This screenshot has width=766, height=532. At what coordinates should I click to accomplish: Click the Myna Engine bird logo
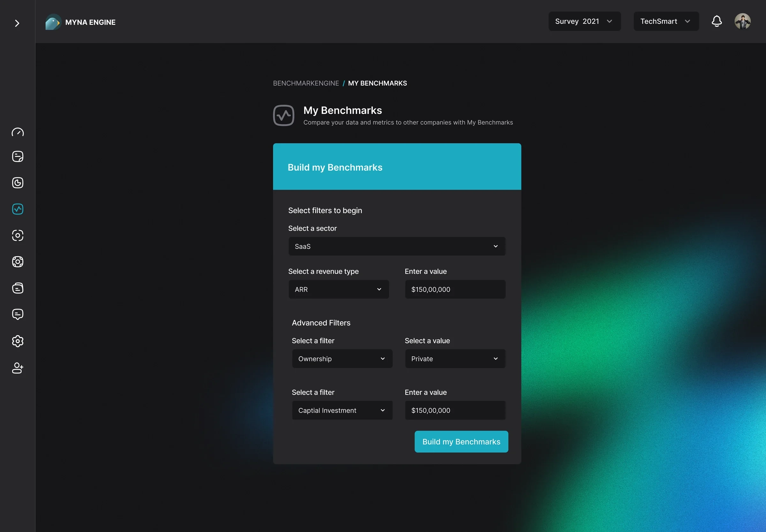click(x=53, y=22)
